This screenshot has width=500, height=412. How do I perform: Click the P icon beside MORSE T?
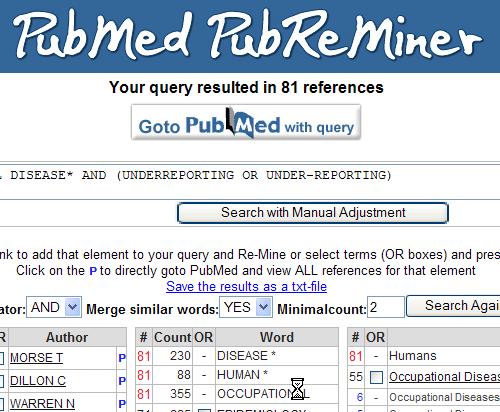(x=122, y=358)
